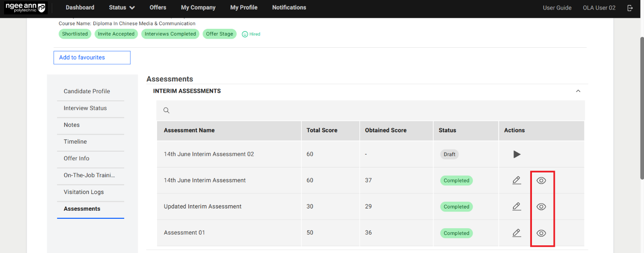Screen dimensions: 644x253
Task: Click the search magnifier icon in assessments
Action: coord(166,110)
